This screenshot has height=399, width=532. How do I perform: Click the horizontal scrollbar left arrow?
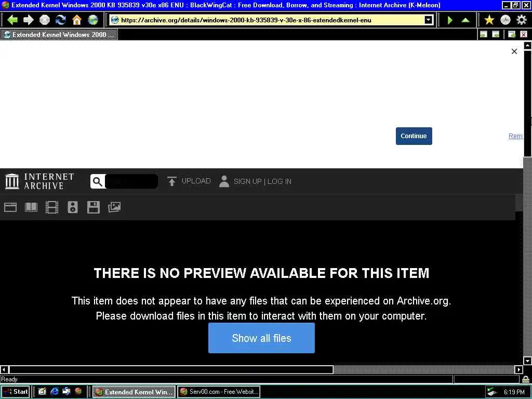pyautogui.click(x=4, y=369)
